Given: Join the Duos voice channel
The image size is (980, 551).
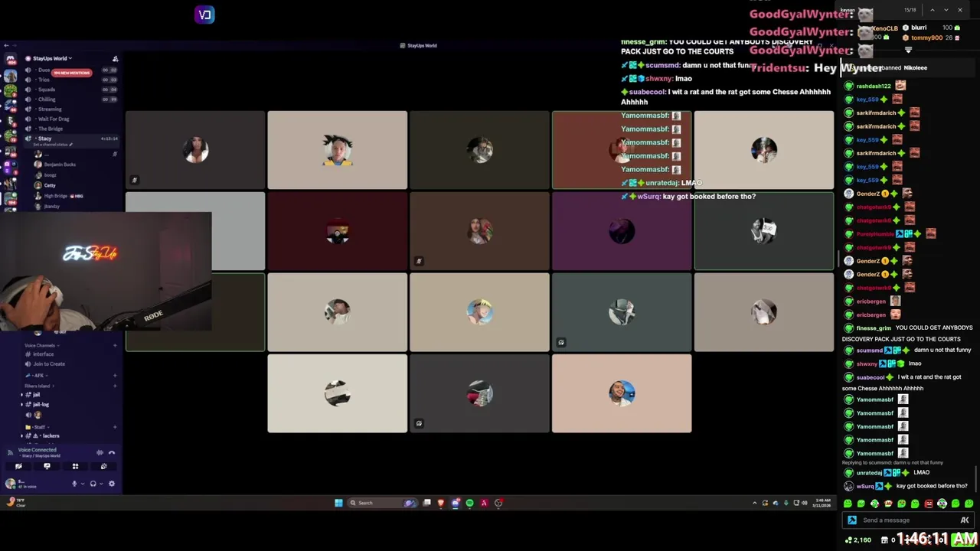Looking at the screenshot, I should pos(44,70).
